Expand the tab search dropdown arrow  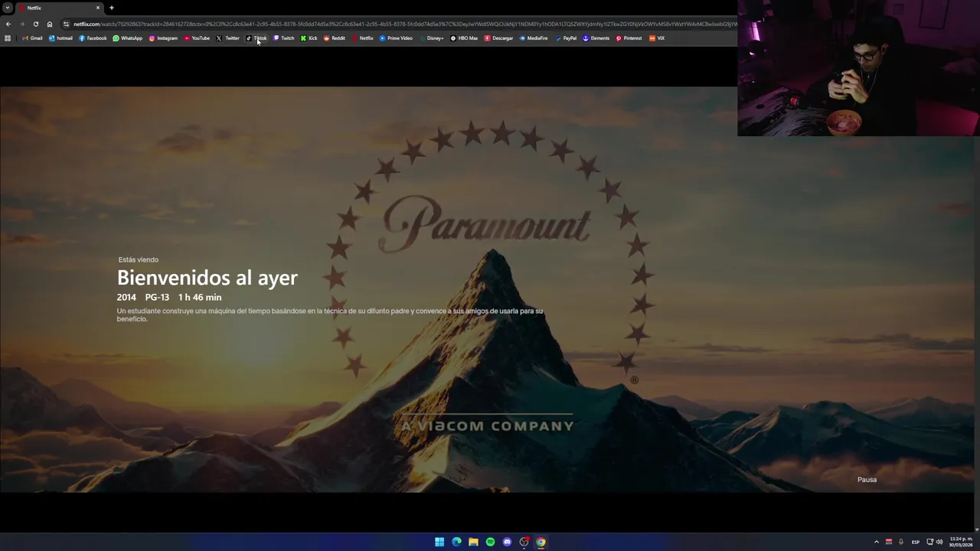7,8
